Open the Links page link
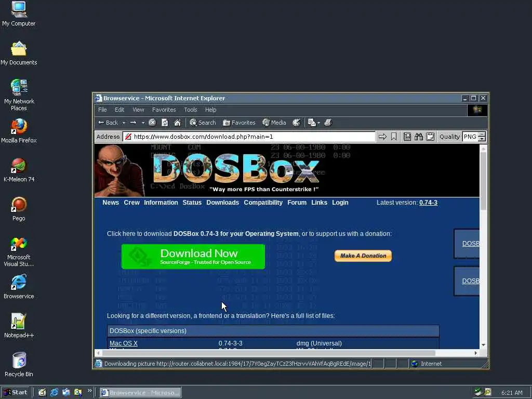Viewport: 532px width, 399px height. 320,203
